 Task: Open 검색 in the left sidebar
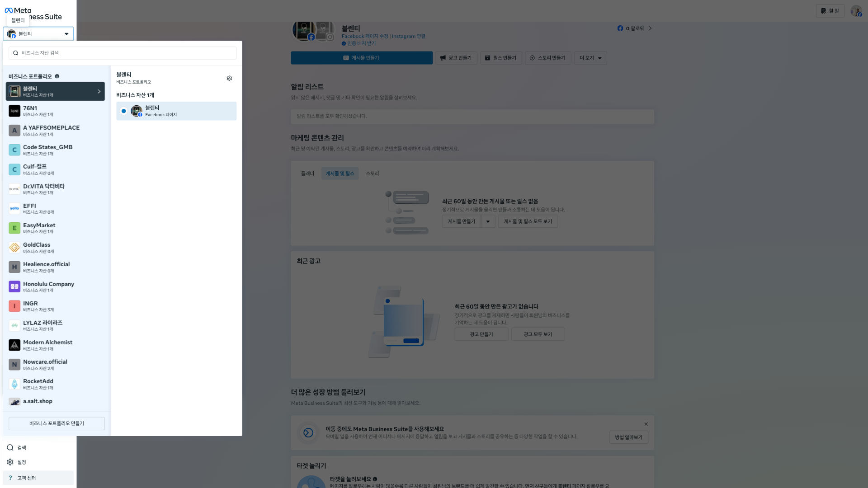point(38,447)
